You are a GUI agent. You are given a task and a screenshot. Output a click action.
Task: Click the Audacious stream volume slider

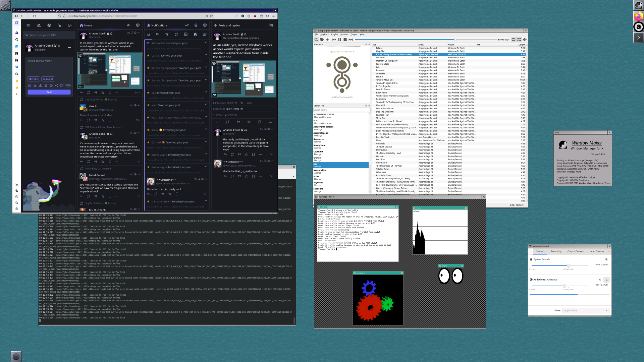(559, 286)
